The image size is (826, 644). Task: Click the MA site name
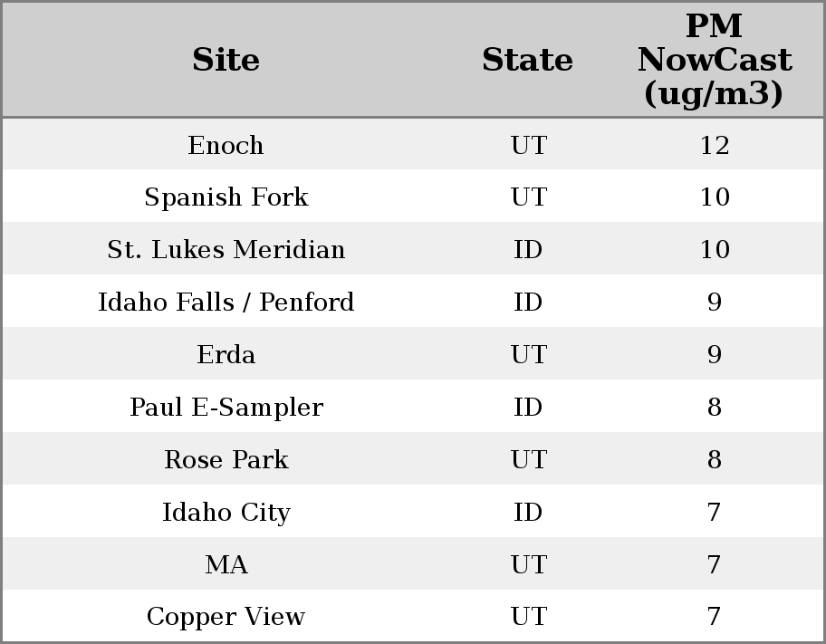click(x=226, y=564)
